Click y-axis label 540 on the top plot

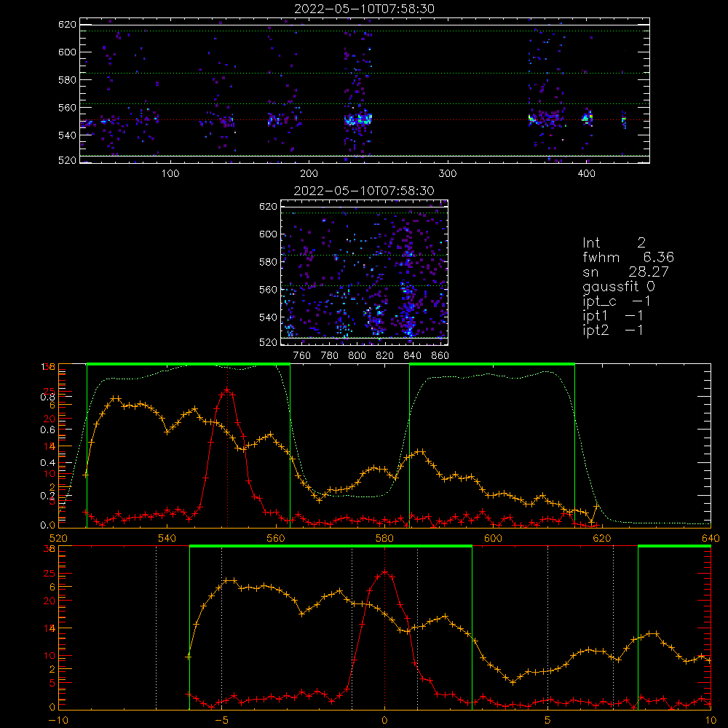pyautogui.click(x=67, y=135)
